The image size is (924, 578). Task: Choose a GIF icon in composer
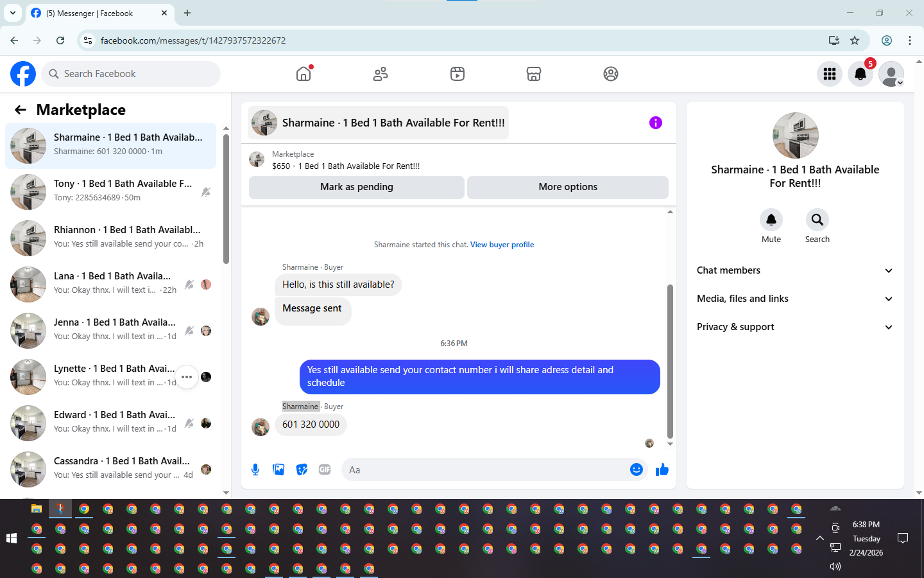click(325, 469)
